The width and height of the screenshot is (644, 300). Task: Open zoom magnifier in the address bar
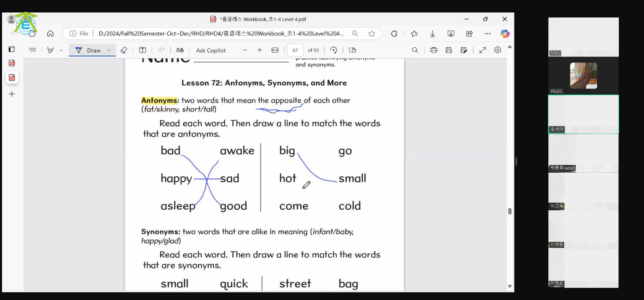(355, 34)
